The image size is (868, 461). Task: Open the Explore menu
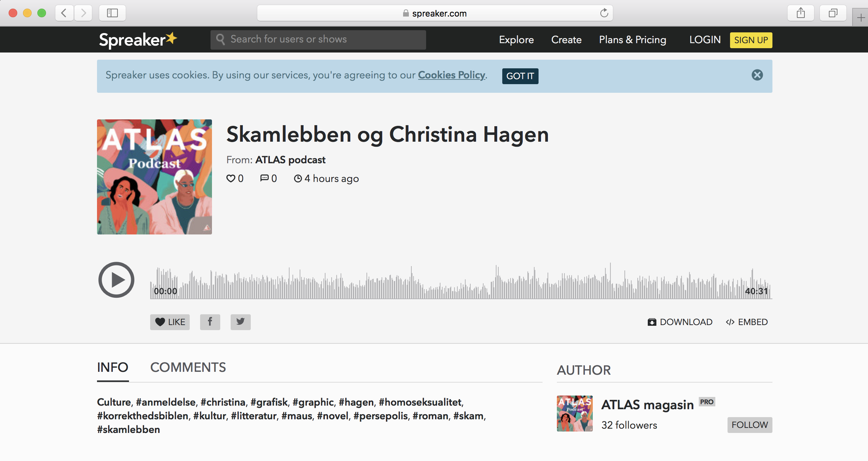tap(516, 40)
